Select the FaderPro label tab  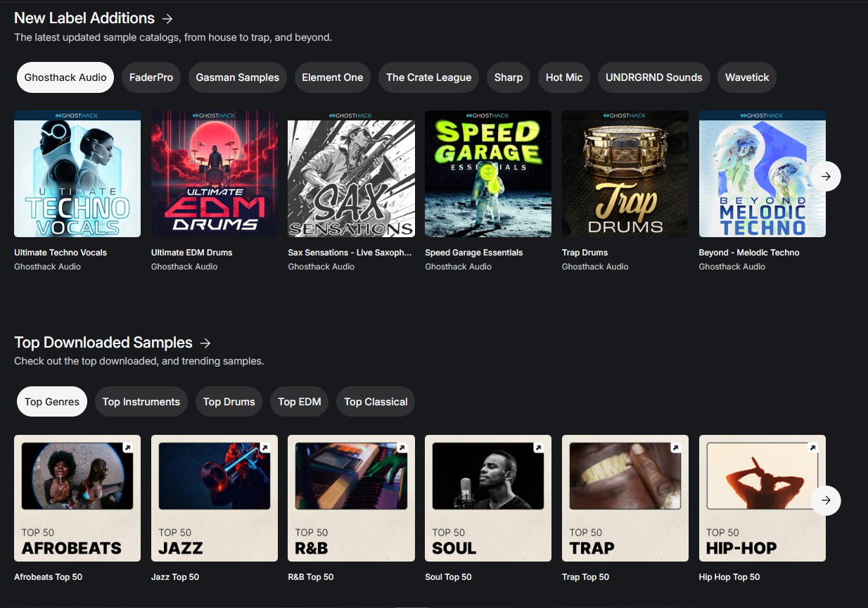[151, 77]
